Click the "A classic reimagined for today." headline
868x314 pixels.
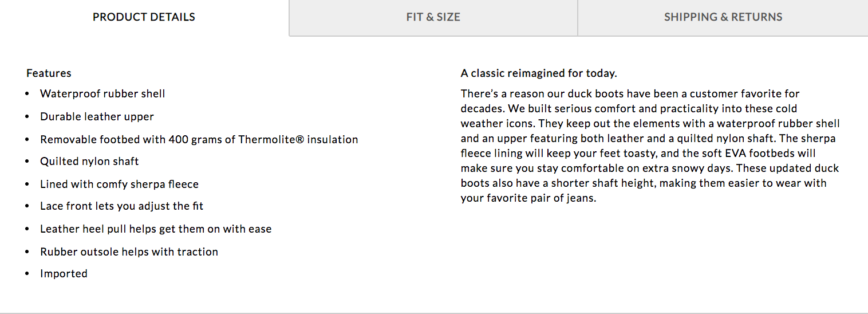pyautogui.click(x=538, y=73)
